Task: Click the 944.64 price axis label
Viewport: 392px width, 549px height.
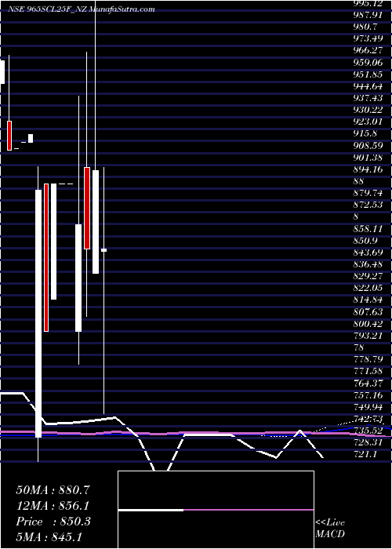Action: pyautogui.click(x=368, y=85)
